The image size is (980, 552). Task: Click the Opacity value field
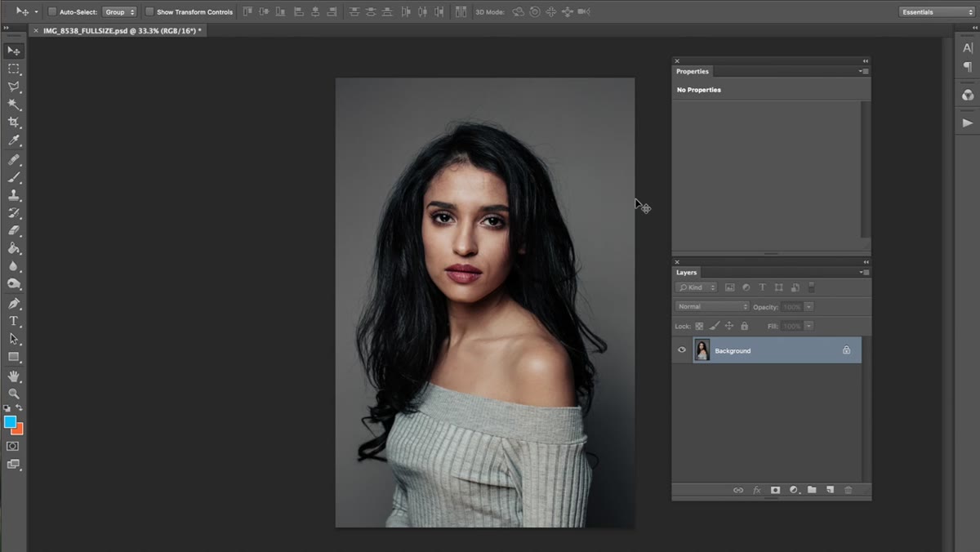pyautogui.click(x=792, y=306)
